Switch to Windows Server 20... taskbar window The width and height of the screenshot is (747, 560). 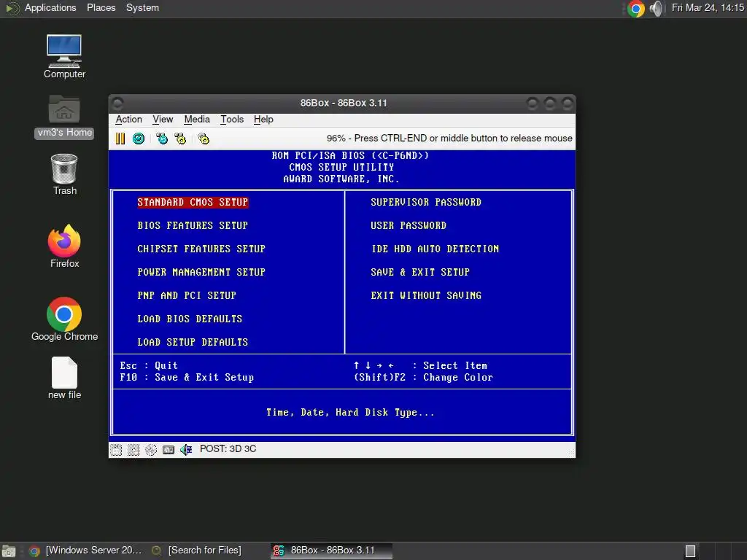coord(86,551)
